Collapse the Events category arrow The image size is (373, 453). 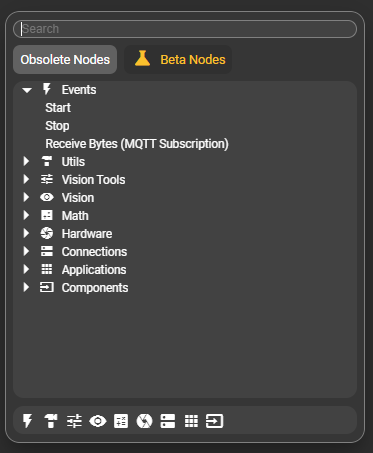point(27,90)
